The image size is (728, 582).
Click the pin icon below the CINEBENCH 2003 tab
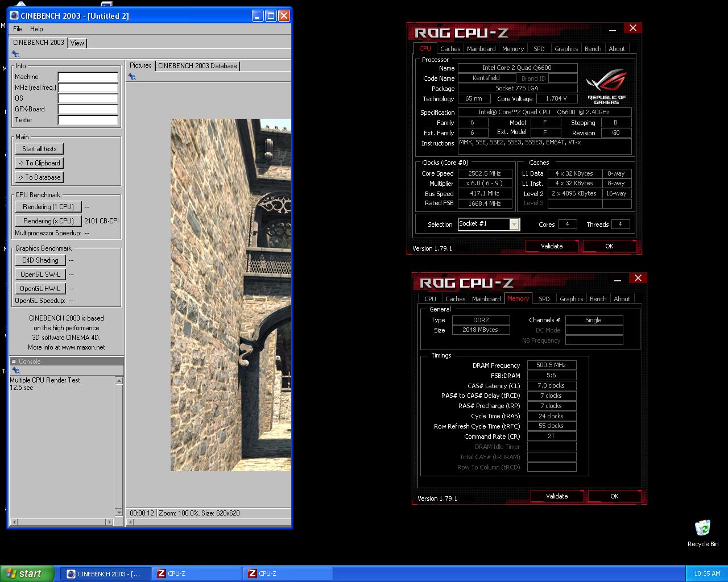pyautogui.click(x=15, y=54)
